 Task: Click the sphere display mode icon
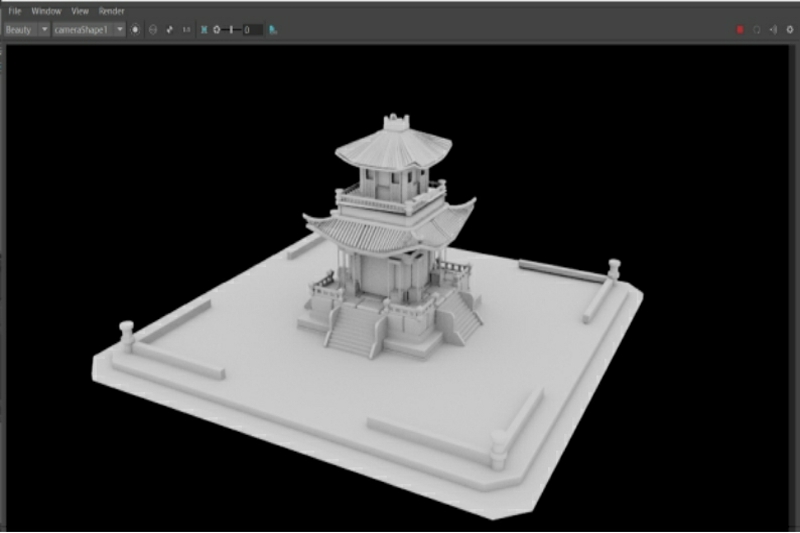[x=153, y=30]
